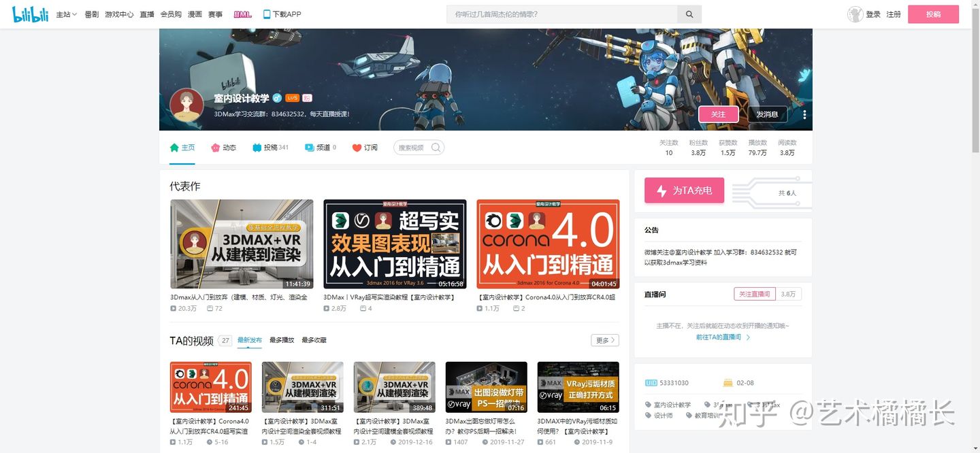Image resolution: width=980 pixels, height=453 pixels.
Task: Switch to the 动态 tab
Action: click(x=223, y=148)
